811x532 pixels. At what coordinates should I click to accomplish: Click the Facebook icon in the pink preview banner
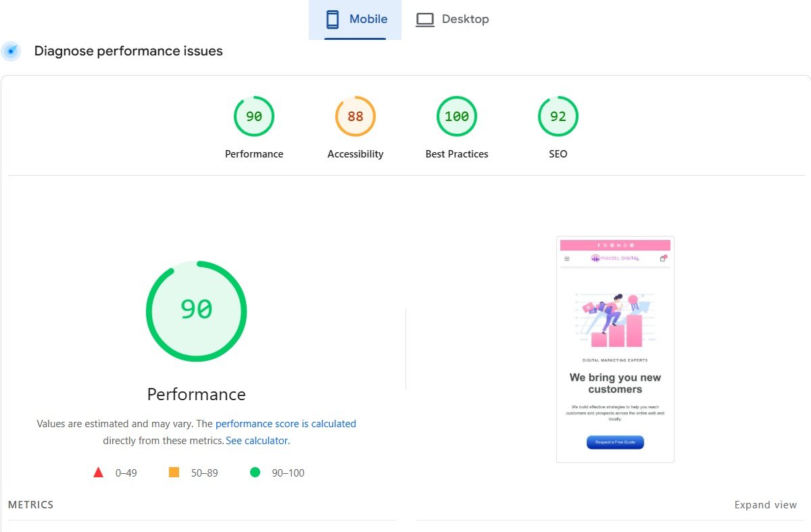(599, 245)
